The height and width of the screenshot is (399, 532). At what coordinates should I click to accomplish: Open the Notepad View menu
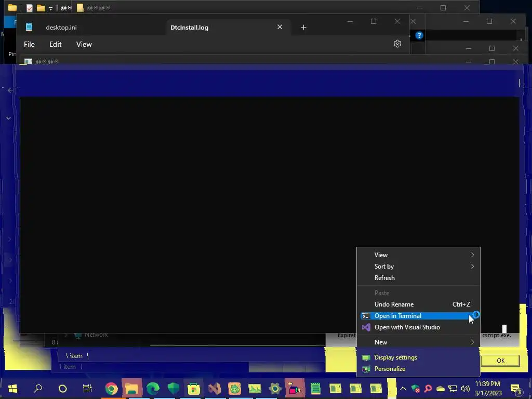pos(84,45)
